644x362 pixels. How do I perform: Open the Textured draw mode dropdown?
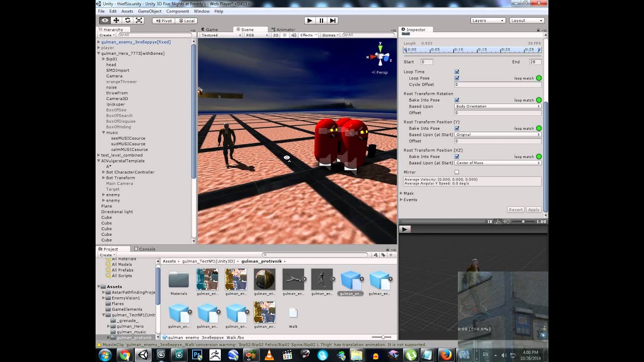220,35
